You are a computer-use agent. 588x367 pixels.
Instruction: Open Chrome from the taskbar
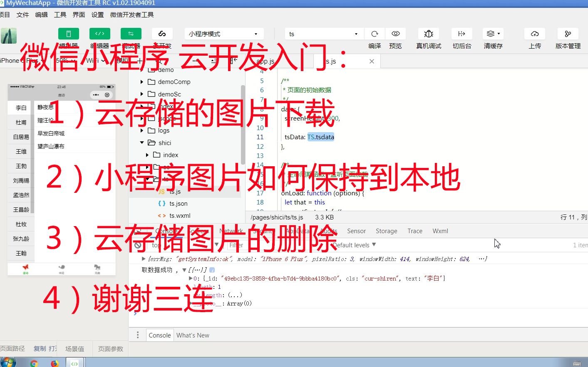tap(34, 363)
